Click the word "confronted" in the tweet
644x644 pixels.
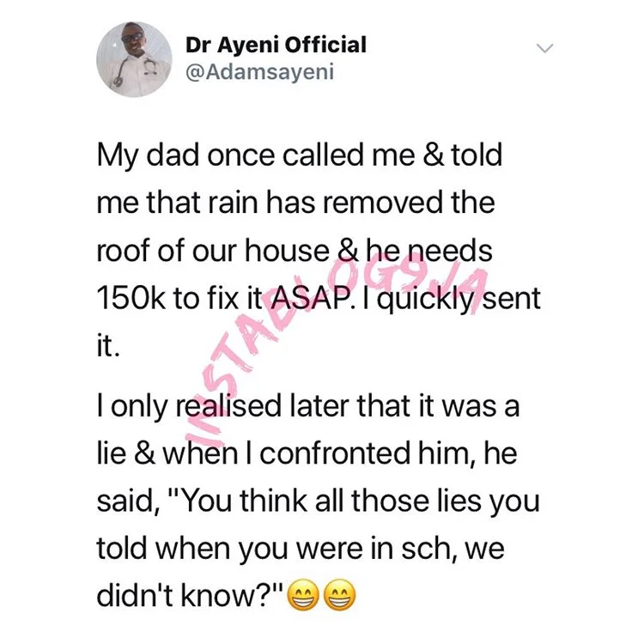pyautogui.click(x=335, y=453)
